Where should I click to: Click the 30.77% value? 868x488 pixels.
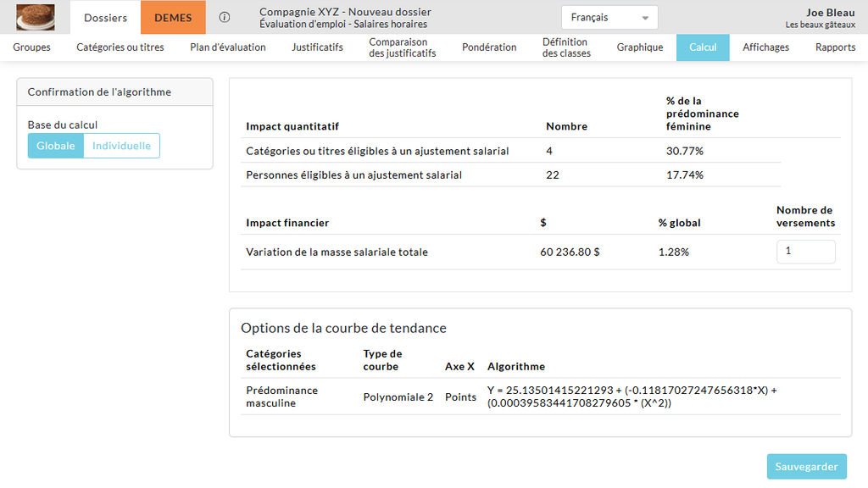685,151
